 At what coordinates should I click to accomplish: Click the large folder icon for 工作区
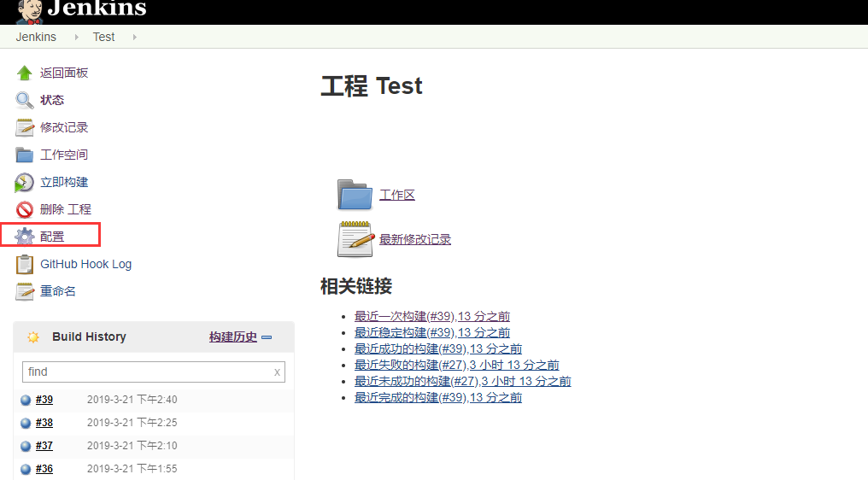pyautogui.click(x=355, y=195)
